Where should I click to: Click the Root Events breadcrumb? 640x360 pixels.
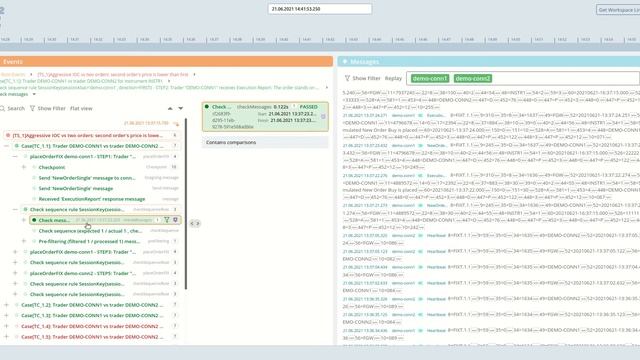(13, 75)
